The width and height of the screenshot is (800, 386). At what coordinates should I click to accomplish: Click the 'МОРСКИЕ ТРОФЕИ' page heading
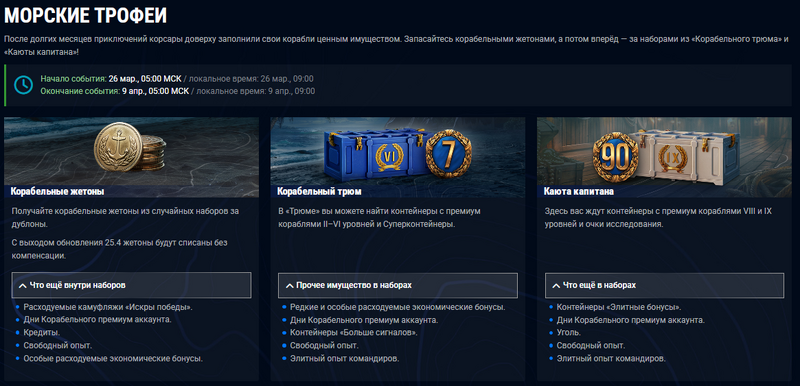coord(86,16)
